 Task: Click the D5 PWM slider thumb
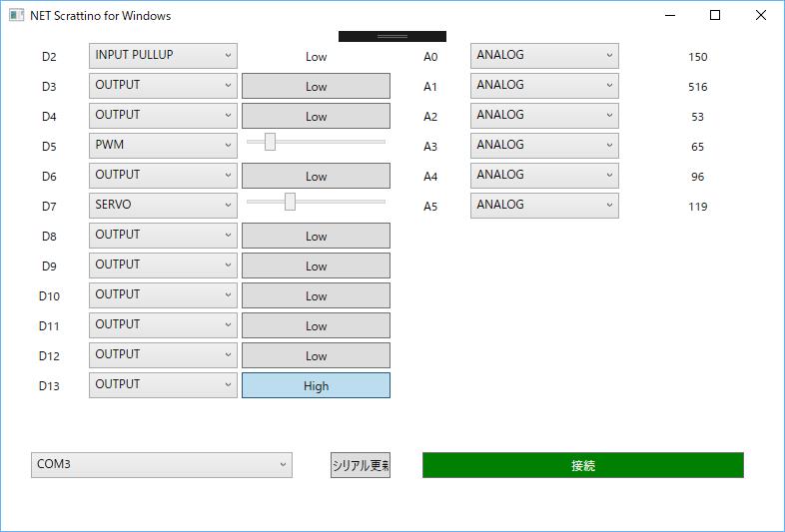[270, 142]
